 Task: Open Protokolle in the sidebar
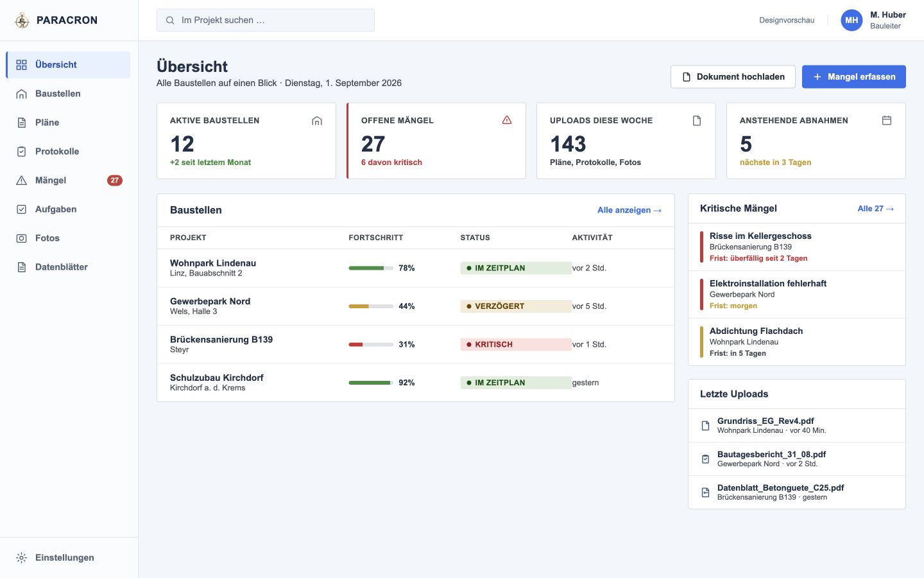(68, 152)
